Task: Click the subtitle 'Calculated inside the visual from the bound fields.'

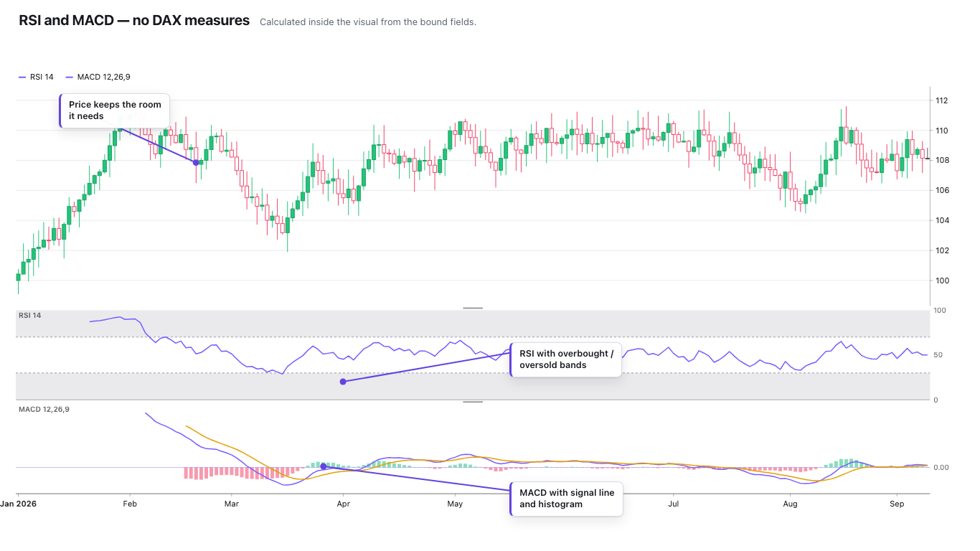Action: (368, 22)
